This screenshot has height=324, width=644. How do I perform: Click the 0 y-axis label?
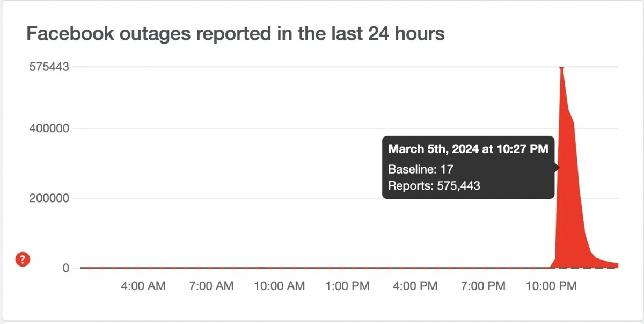(66, 268)
